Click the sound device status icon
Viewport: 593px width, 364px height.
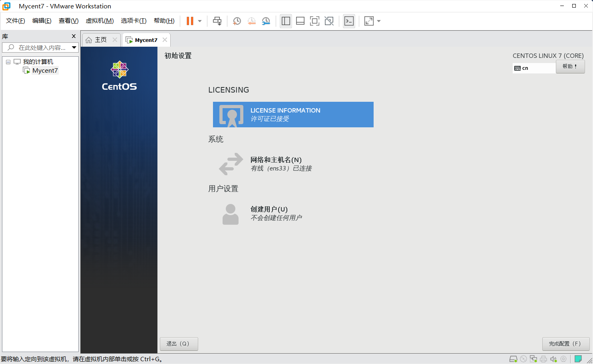pos(553,358)
